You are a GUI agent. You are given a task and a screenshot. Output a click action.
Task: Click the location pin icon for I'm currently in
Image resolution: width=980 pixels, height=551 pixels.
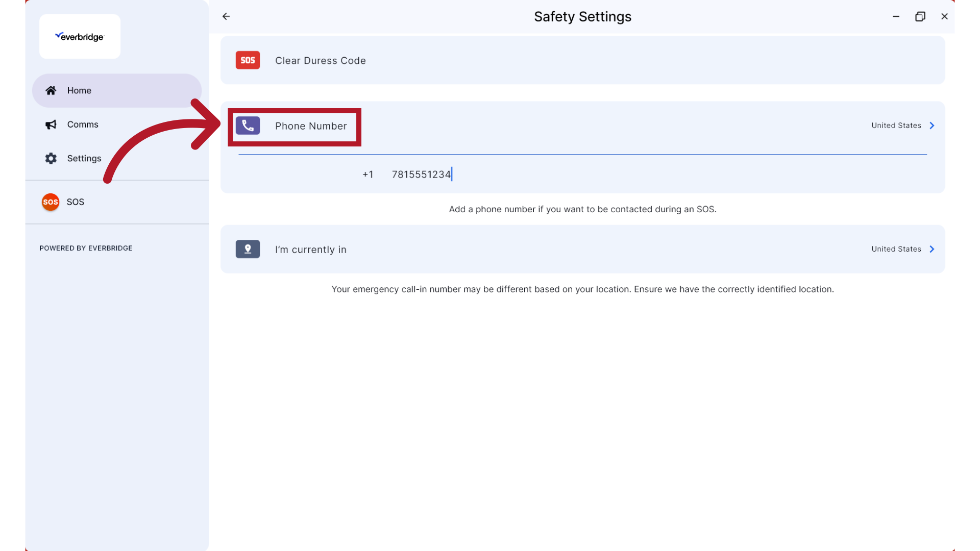(248, 249)
